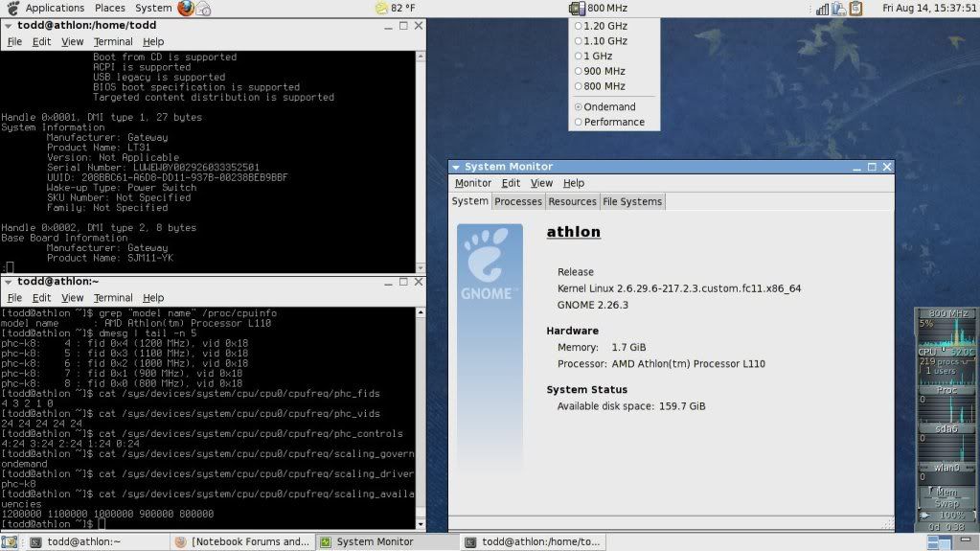Open the clipboard manager tray icon
The image size is (980, 551).
855,8
